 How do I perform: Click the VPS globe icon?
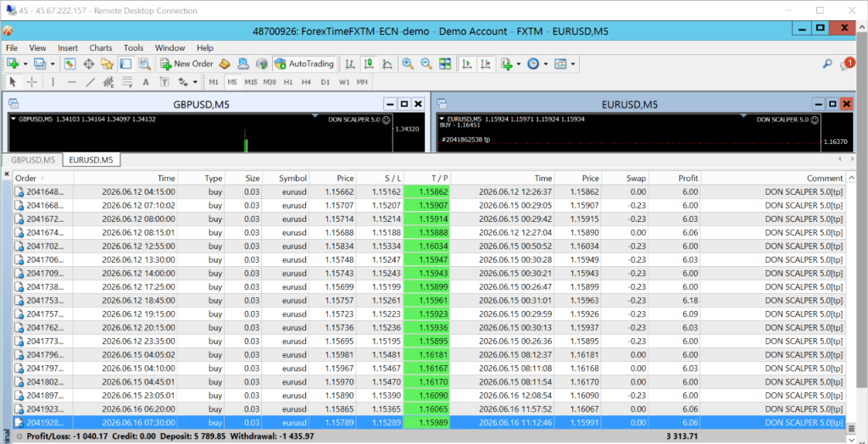[x=263, y=64]
